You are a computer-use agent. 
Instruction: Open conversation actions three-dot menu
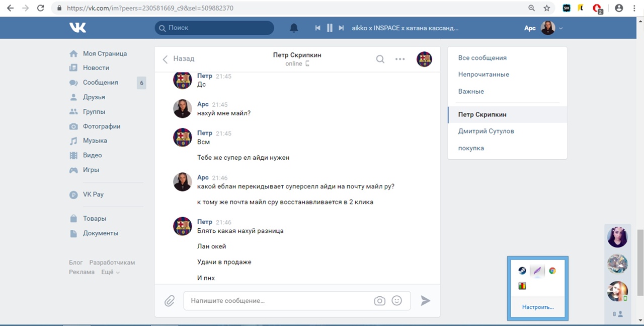coord(400,59)
